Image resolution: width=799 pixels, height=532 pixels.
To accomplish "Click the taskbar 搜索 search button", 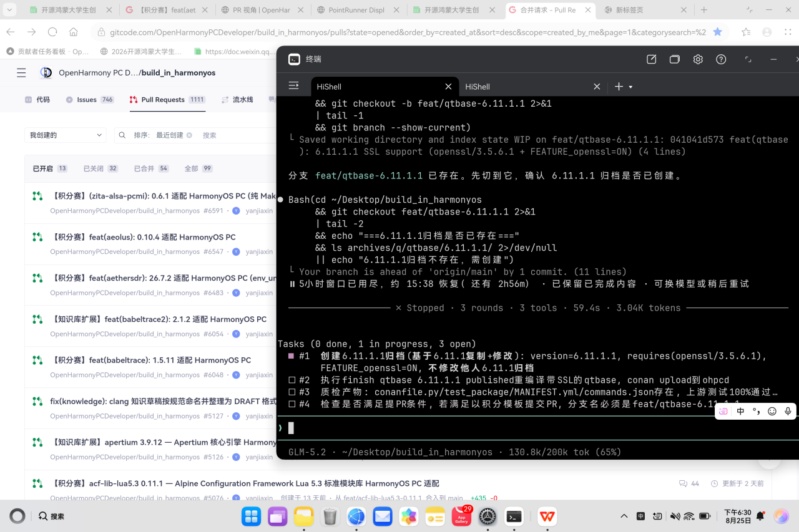I will pyautogui.click(x=51, y=516).
